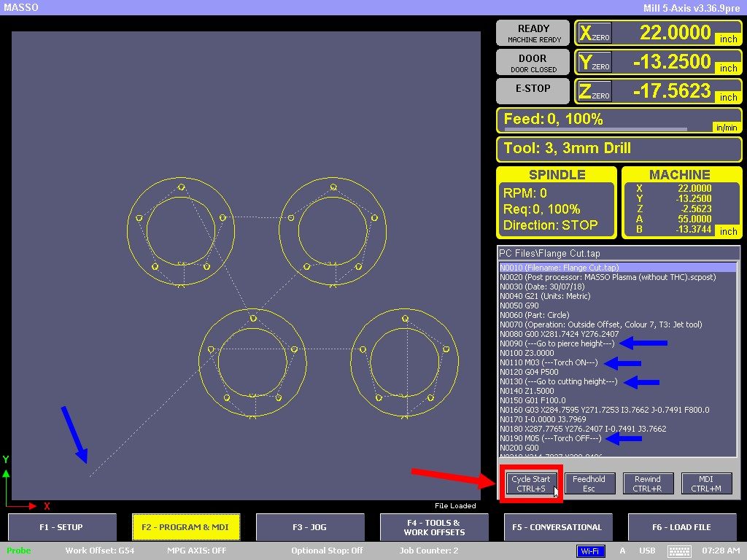Click the Req:0, 100% spindle readout
Viewport: 747px width, 560px height.
pos(542,209)
